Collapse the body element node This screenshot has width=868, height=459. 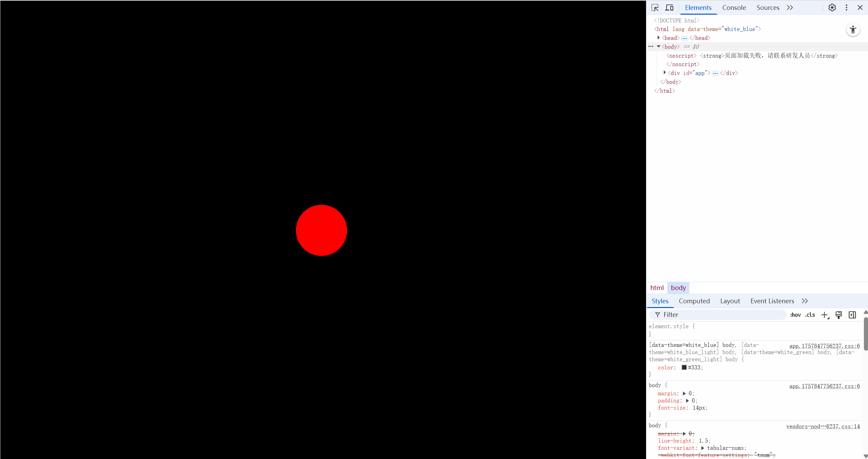pyautogui.click(x=659, y=47)
